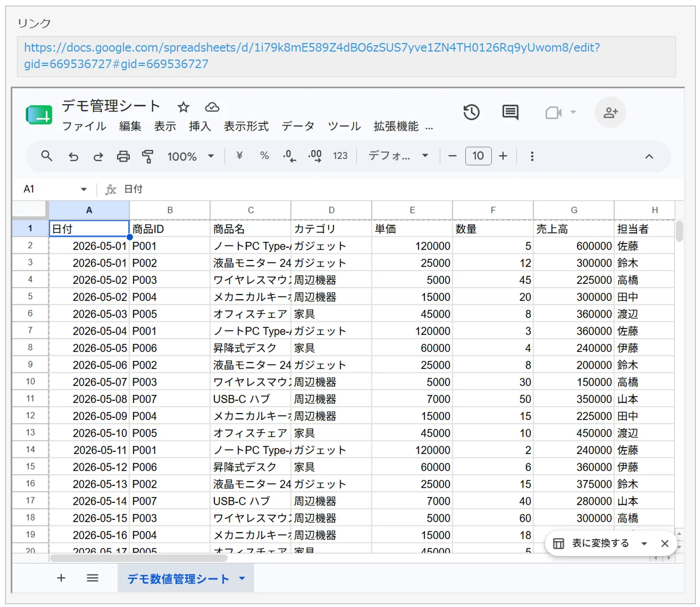Open the 編集 menu
The width and height of the screenshot is (700, 607).
(130, 126)
